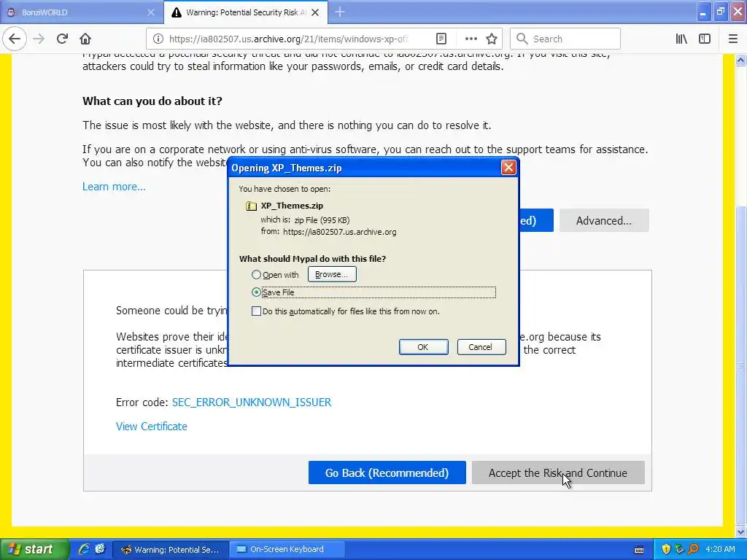747x560 pixels.
Task: Click the Advanced... button
Action: [x=603, y=220]
